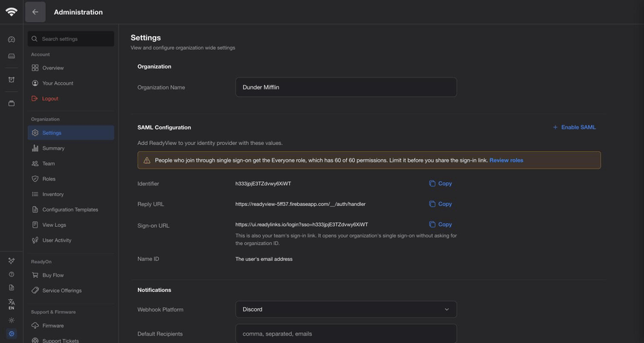Copy the Reply URL
644x343 pixels.
point(440,204)
